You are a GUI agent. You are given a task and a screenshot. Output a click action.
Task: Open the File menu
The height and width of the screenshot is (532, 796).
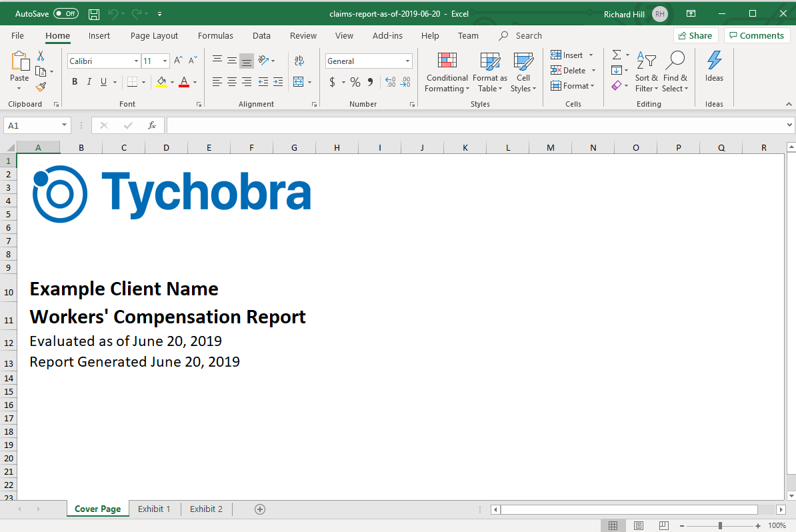pos(18,35)
